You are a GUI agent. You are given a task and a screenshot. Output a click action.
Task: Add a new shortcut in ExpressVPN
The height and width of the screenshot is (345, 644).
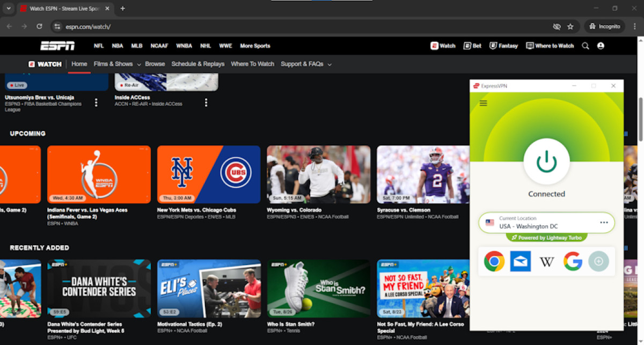598,261
